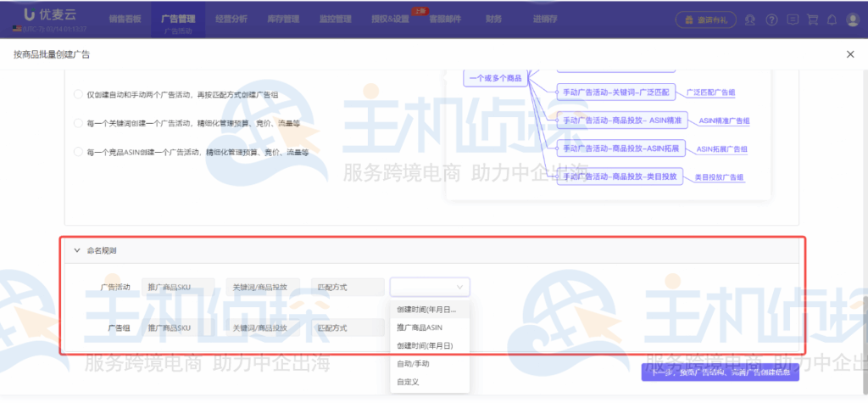Viewport: 868px width, 403px height.
Task: Open the 进销存 menu
Action: (x=545, y=20)
